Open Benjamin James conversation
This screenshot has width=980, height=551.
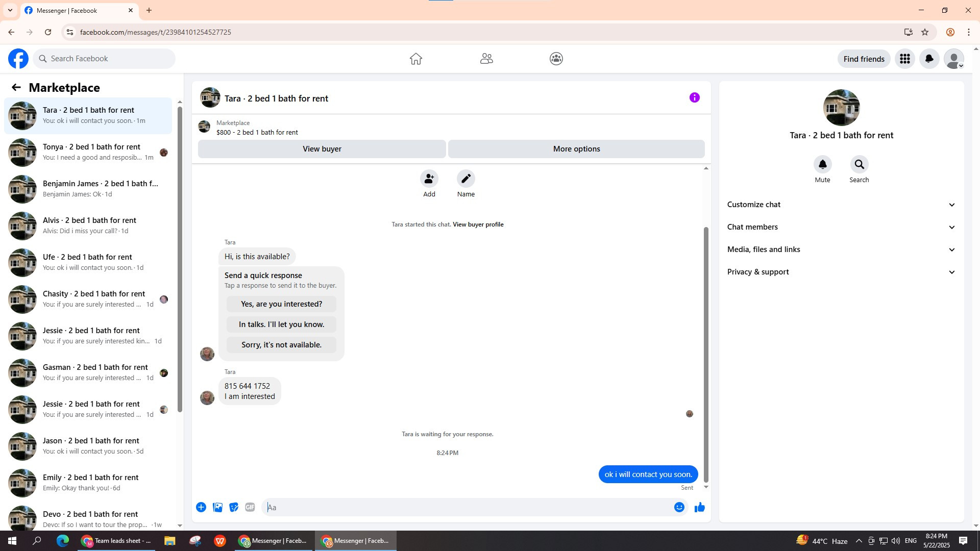point(88,189)
